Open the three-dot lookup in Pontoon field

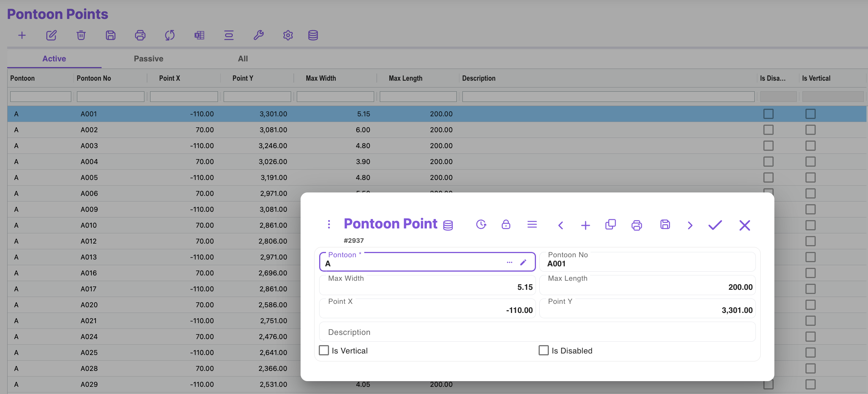pyautogui.click(x=509, y=263)
